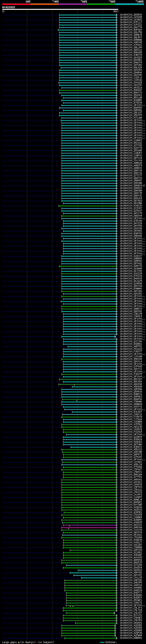Click the green alignment bar for UniRef100_B9HZQ7
This screenshot has width=146, height=644.
pos(88,90)
